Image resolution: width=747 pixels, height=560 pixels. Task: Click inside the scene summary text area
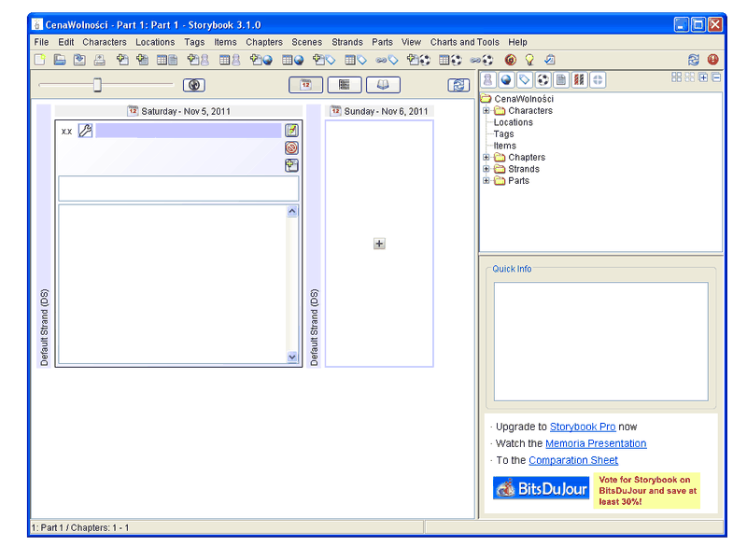coord(173,285)
